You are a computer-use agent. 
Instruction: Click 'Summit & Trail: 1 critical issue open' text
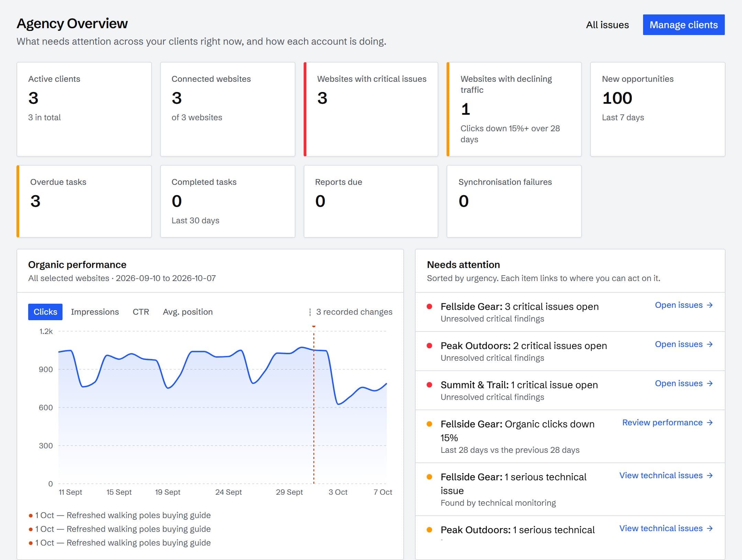point(519,385)
